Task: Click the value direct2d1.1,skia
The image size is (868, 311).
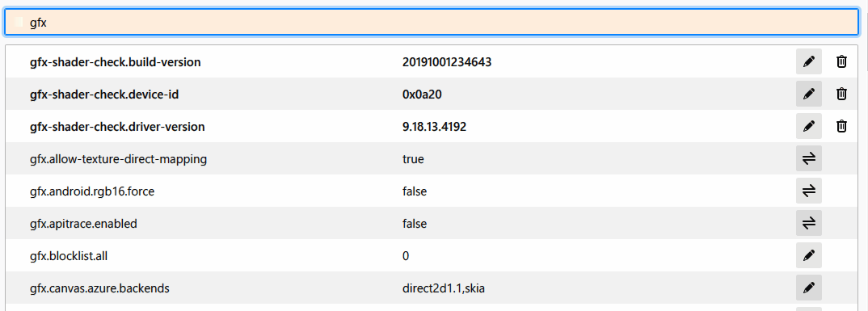Action: point(444,288)
